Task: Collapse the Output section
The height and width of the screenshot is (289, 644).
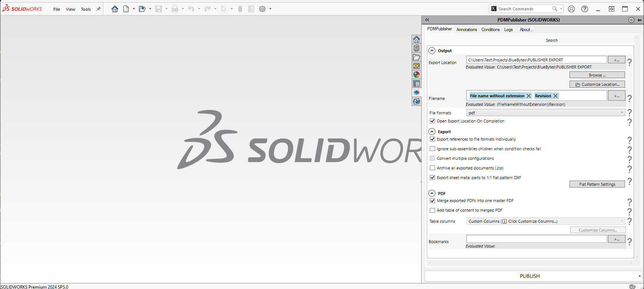Action: click(432, 51)
